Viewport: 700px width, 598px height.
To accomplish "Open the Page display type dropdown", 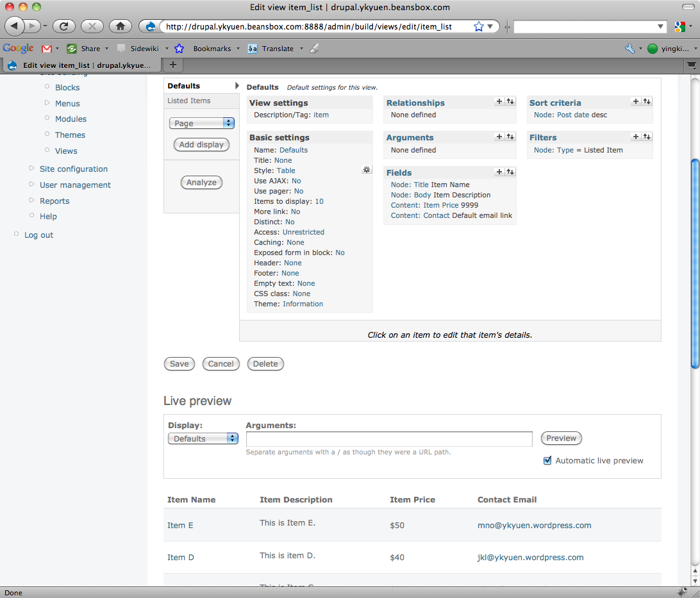I will click(x=202, y=123).
